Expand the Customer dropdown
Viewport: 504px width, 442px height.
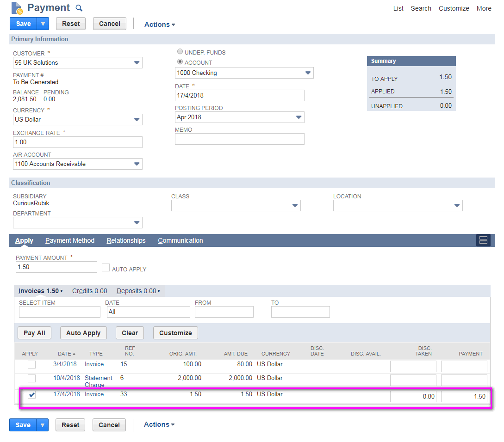137,62
